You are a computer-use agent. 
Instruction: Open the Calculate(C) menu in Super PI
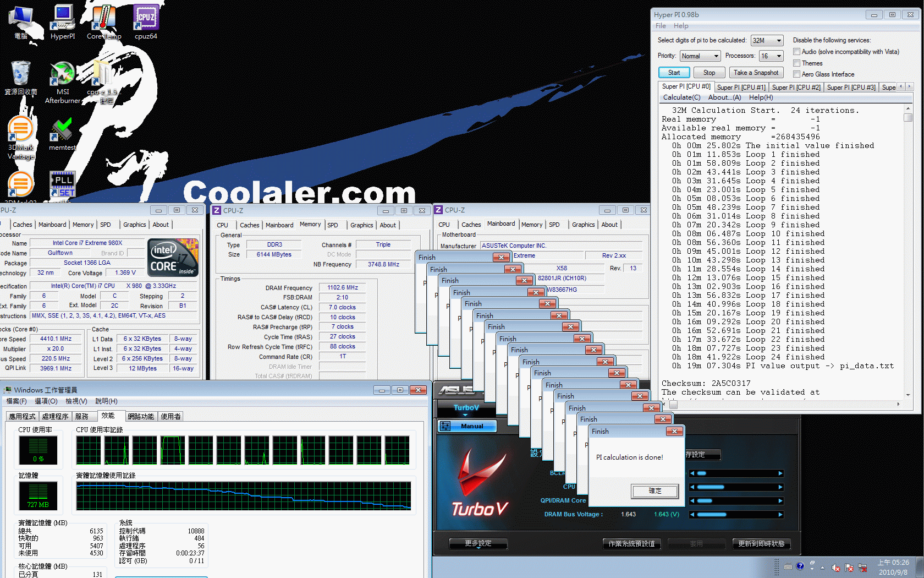point(681,97)
